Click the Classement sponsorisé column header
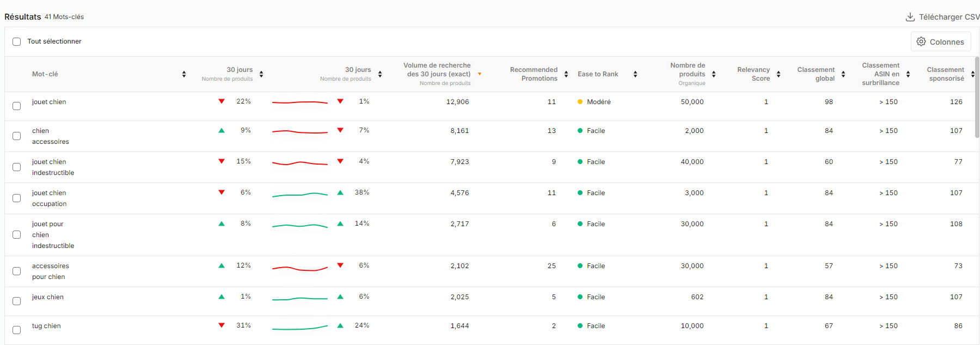This screenshot has width=980, height=345. click(945, 74)
